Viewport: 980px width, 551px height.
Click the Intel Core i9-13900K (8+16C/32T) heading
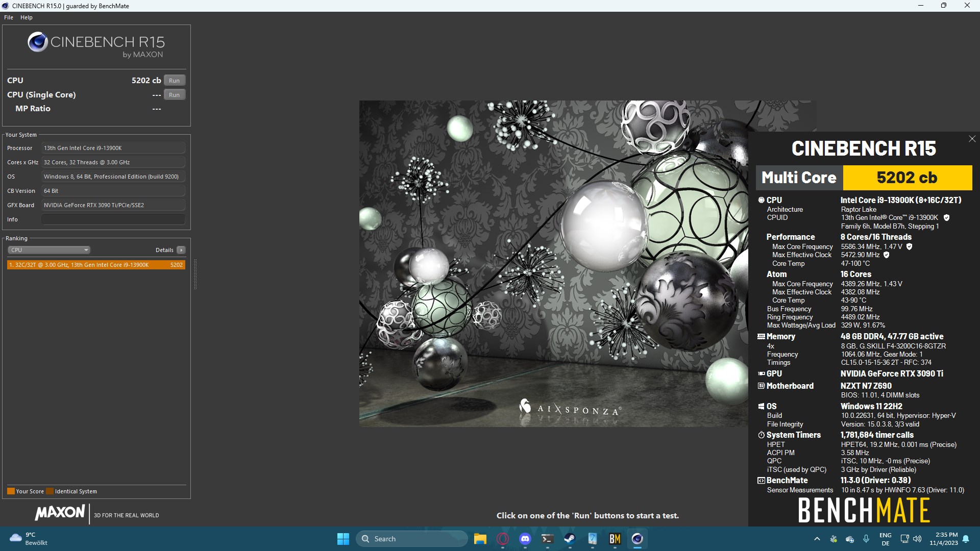coord(901,201)
